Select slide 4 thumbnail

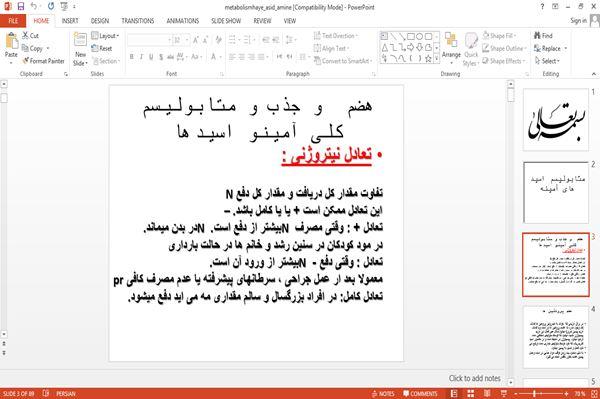pyautogui.click(x=556, y=337)
